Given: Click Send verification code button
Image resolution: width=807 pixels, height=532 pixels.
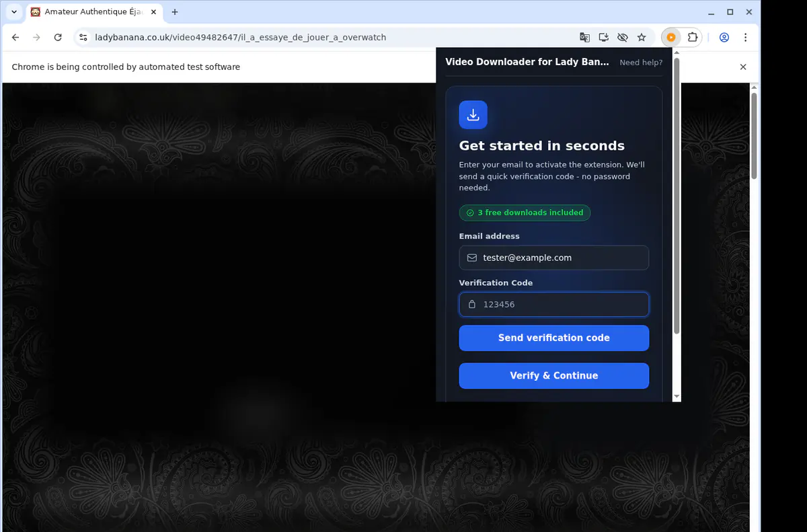Looking at the screenshot, I should [554, 338].
